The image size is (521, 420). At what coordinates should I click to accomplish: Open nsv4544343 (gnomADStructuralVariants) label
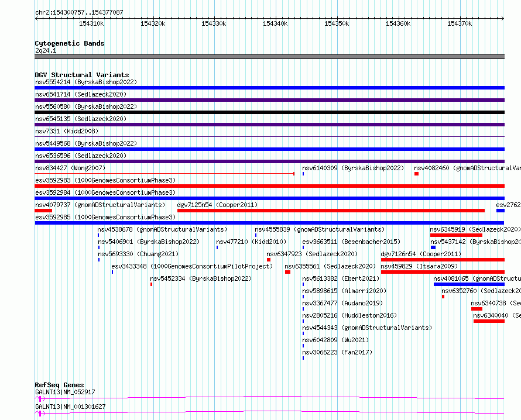click(367, 328)
